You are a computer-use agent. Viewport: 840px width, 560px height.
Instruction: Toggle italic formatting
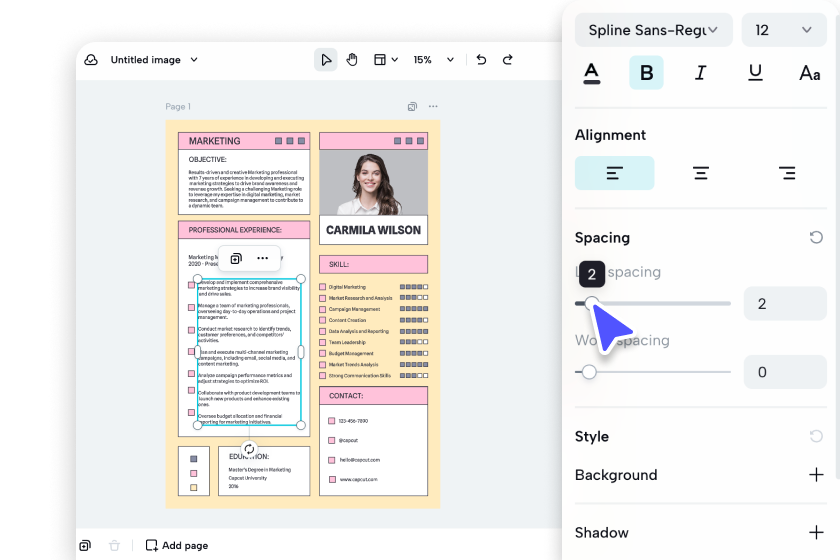pos(700,72)
